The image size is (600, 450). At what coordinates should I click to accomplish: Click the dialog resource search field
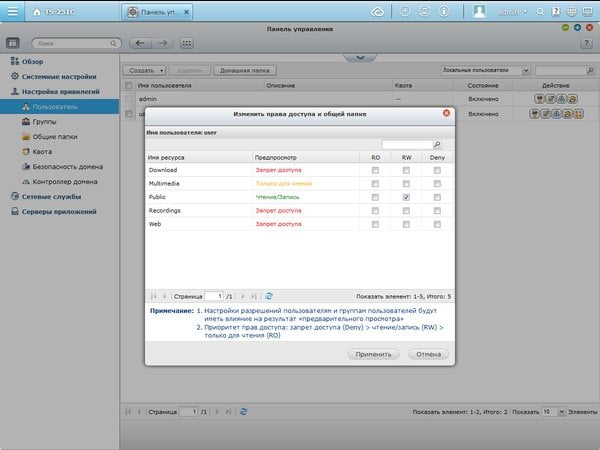tap(407, 144)
